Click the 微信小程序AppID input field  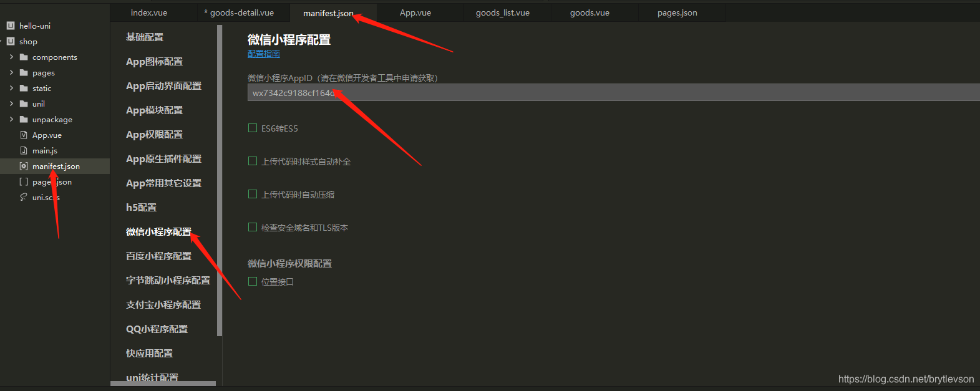click(x=614, y=93)
